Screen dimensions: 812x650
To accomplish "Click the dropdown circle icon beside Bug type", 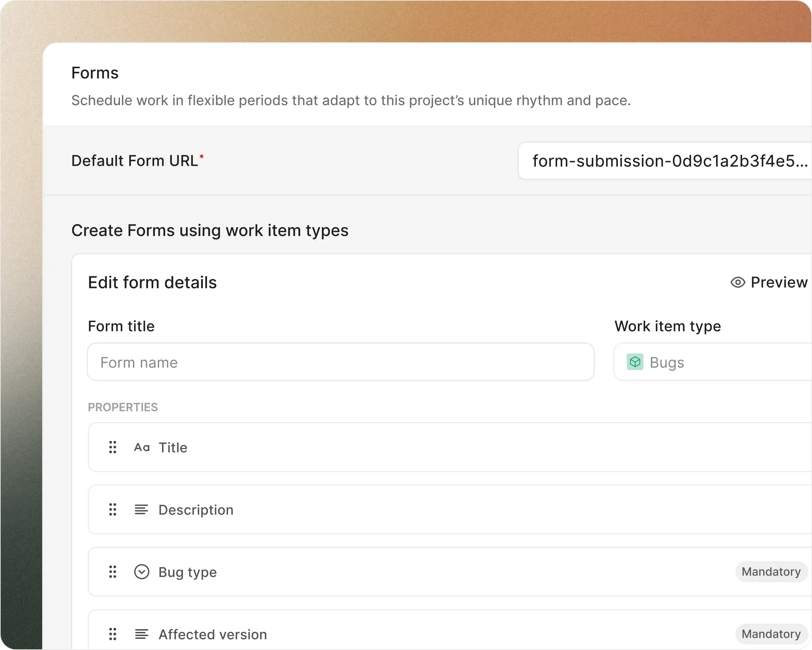I will point(142,572).
